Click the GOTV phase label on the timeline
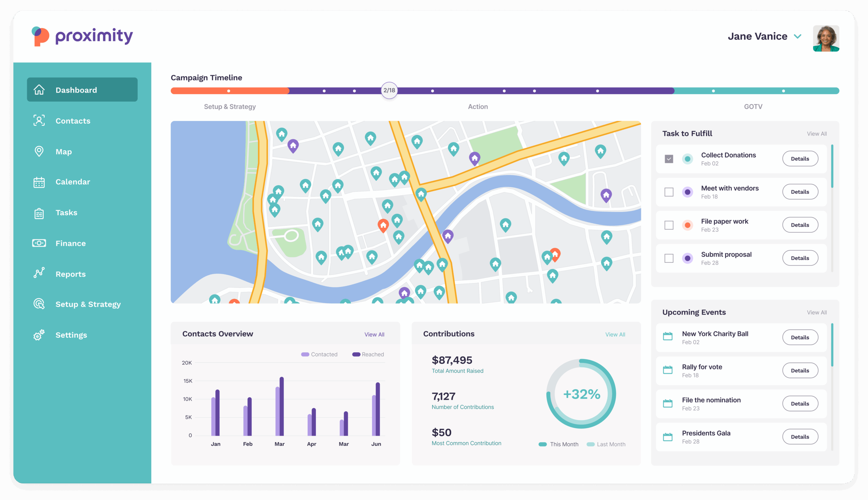 coord(753,106)
